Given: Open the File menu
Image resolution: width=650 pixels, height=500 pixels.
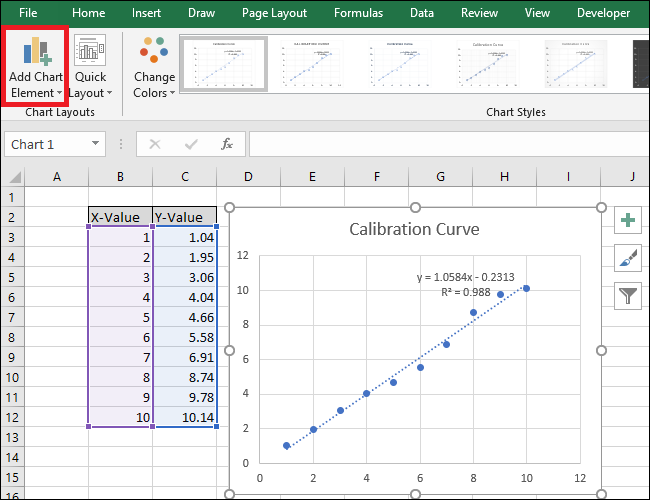Looking at the screenshot, I should (x=28, y=13).
